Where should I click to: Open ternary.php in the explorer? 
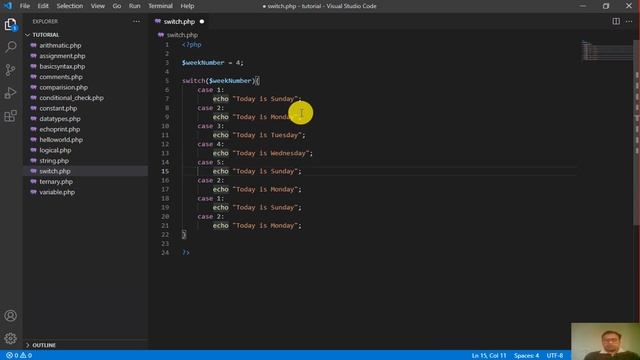pos(56,182)
